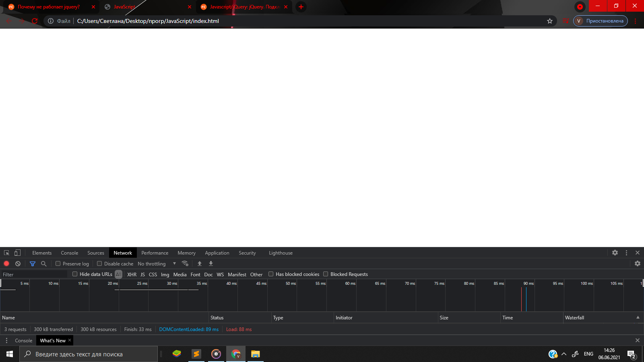This screenshot has height=362, width=644.
Task: Open the Приостановлена profile button
Action: pos(601,21)
